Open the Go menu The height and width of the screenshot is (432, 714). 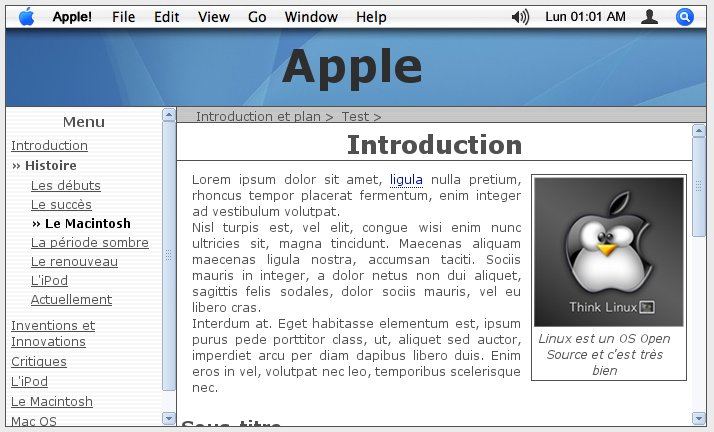(x=257, y=17)
